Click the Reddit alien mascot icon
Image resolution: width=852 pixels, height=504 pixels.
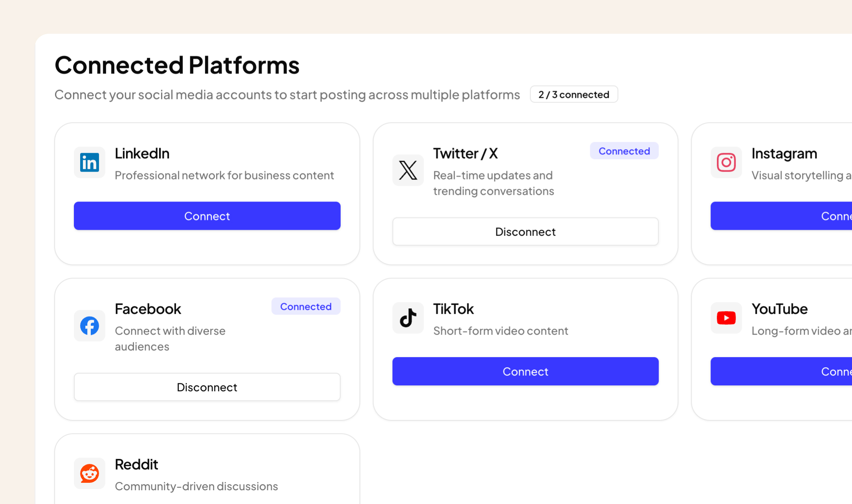(x=89, y=473)
